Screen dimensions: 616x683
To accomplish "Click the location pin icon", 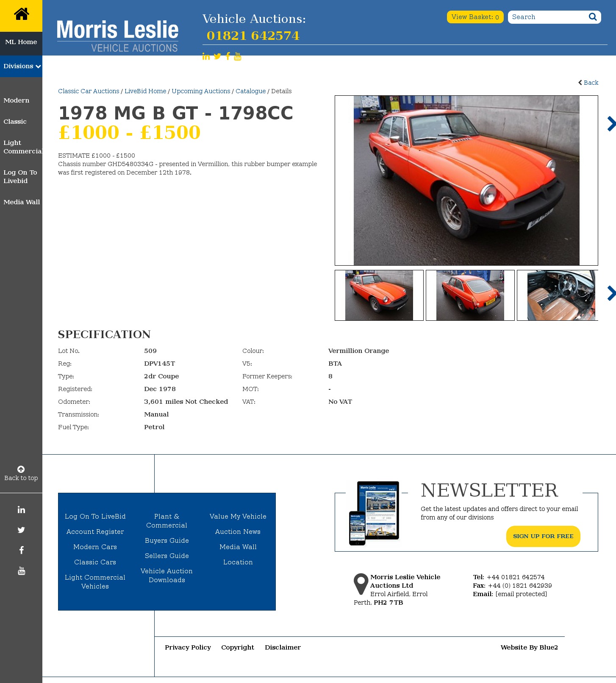I will point(361,584).
